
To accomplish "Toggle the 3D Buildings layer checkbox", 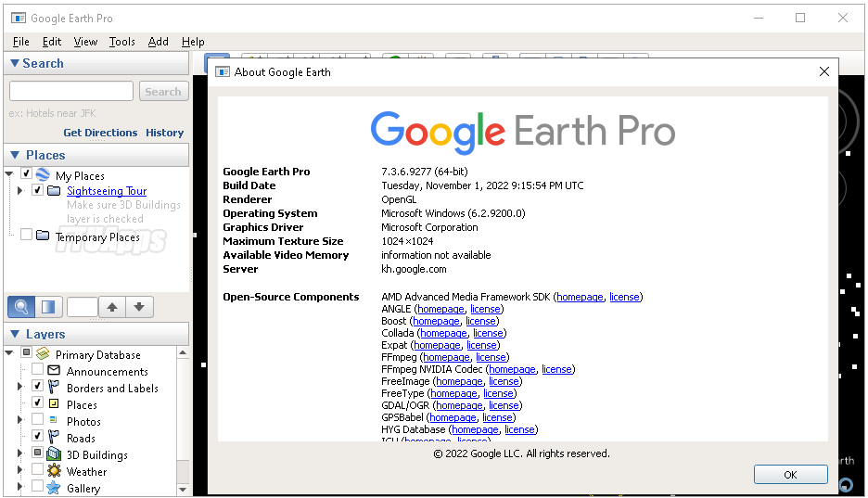I will click(37, 452).
